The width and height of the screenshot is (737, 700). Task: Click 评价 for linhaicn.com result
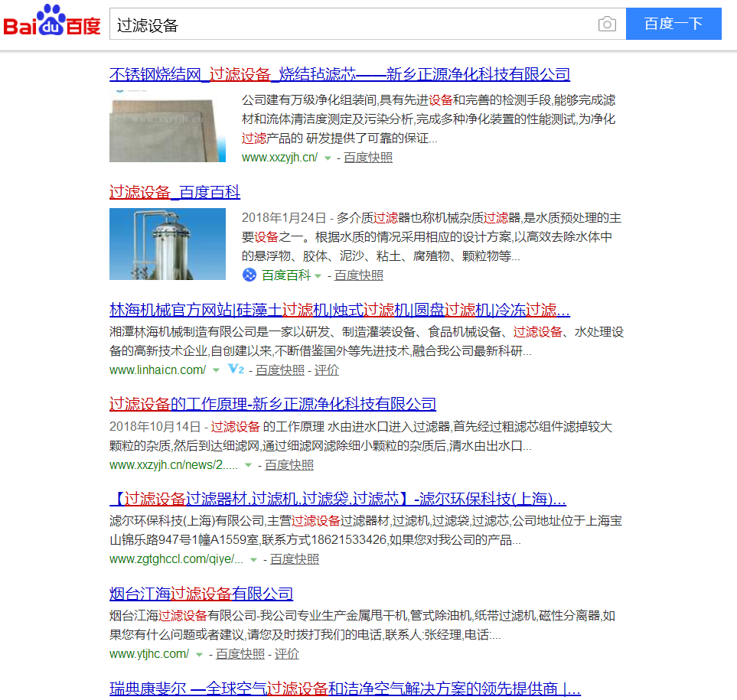tap(326, 370)
